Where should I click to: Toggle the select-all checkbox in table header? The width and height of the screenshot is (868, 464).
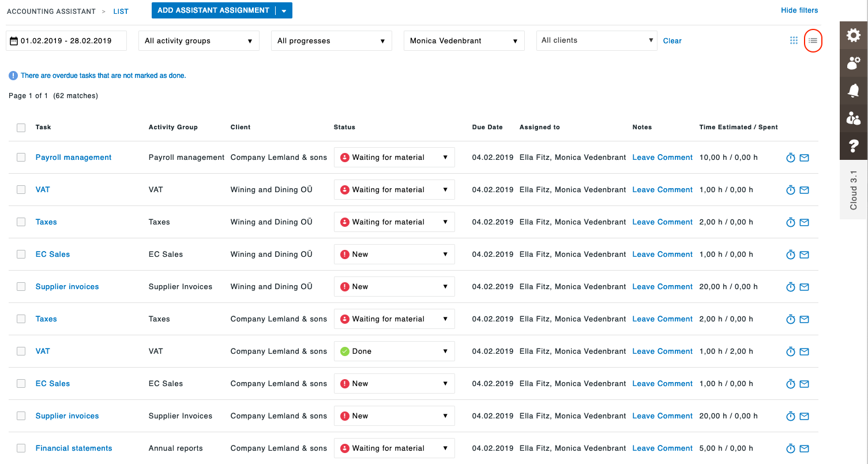pyautogui.click(x=21, y=128)
